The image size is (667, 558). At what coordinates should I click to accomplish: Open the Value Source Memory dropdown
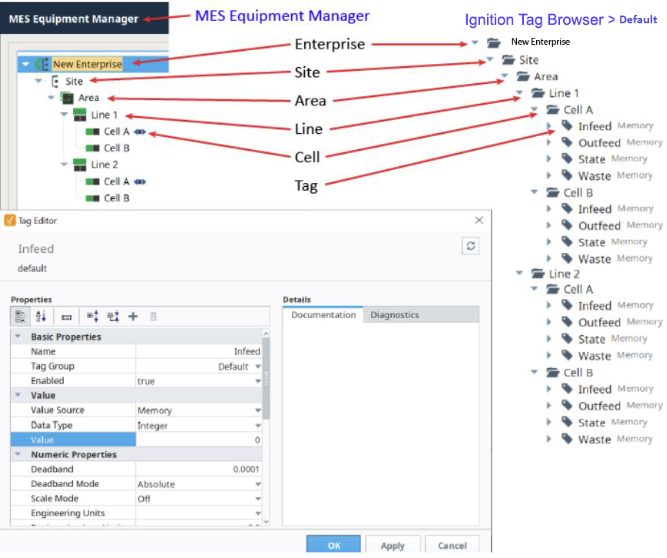click(x=258, y=410)
